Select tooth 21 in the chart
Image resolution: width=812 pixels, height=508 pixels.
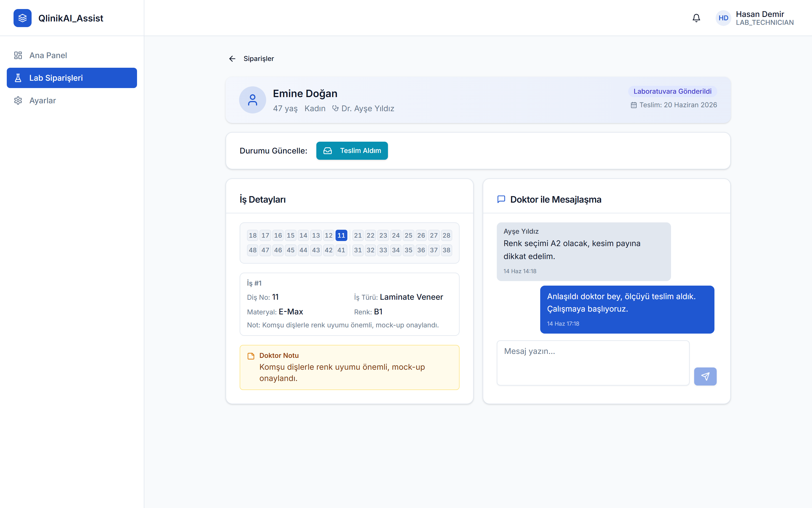[358, 236]
